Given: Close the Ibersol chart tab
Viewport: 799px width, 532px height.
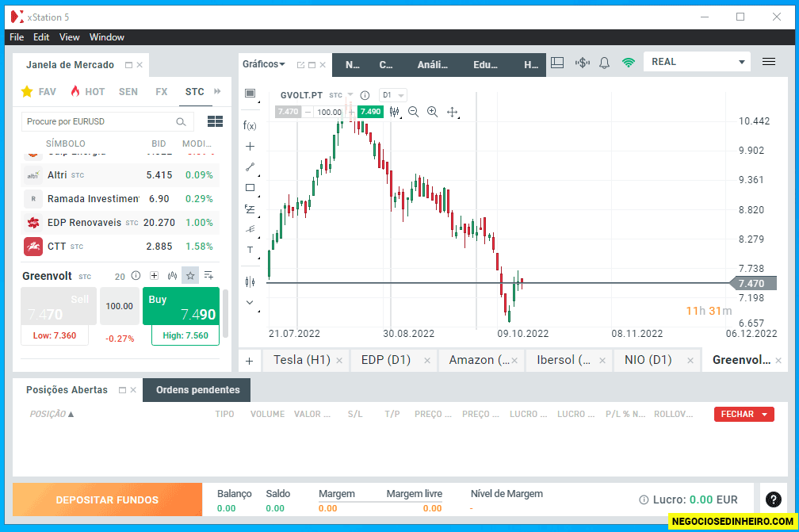Looking at the screenshot, I should pos(602,361).
